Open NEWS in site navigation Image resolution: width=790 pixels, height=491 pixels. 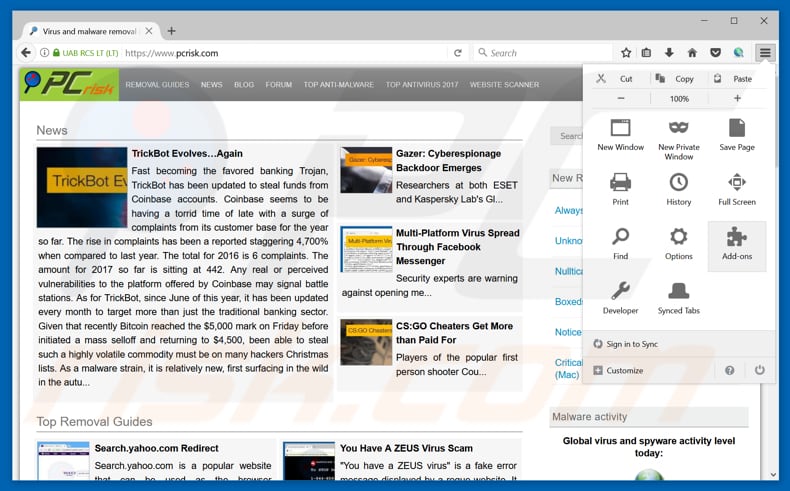[212, 85]
